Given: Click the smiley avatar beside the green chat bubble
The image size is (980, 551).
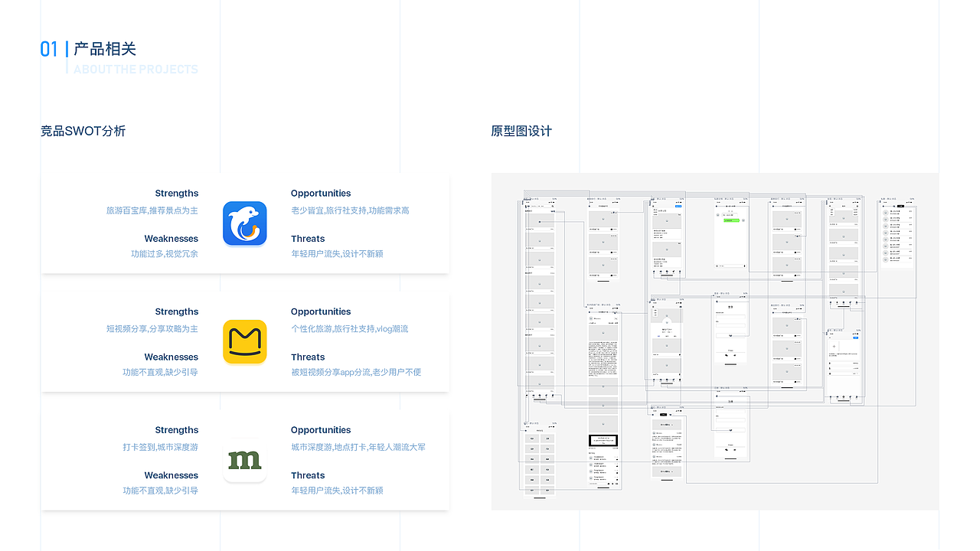Looking at the screenshot, I should pos(743,220).
